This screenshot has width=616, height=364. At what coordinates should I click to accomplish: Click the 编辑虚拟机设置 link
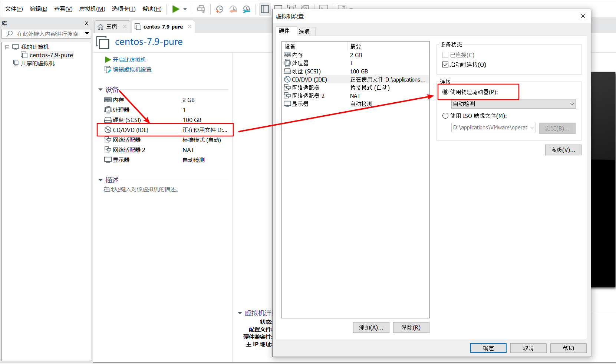point(132,69)
